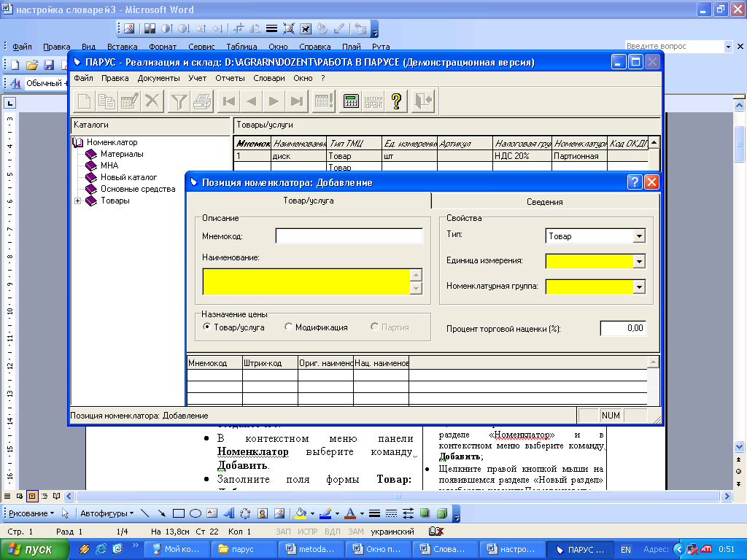Click the Процент торговой наценки field
Viewport: 747px width, 560px height.
(623, 328)
